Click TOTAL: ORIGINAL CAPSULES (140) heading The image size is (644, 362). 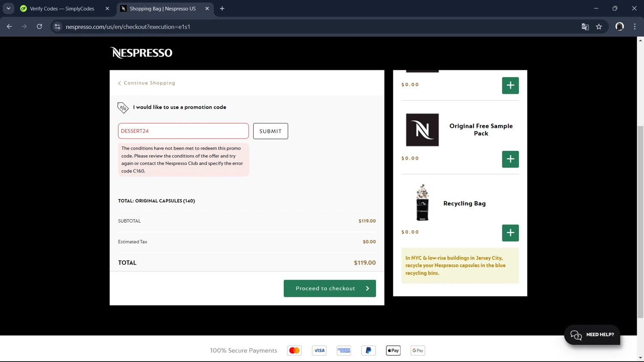pyautogui.click(x=156, y=201)
